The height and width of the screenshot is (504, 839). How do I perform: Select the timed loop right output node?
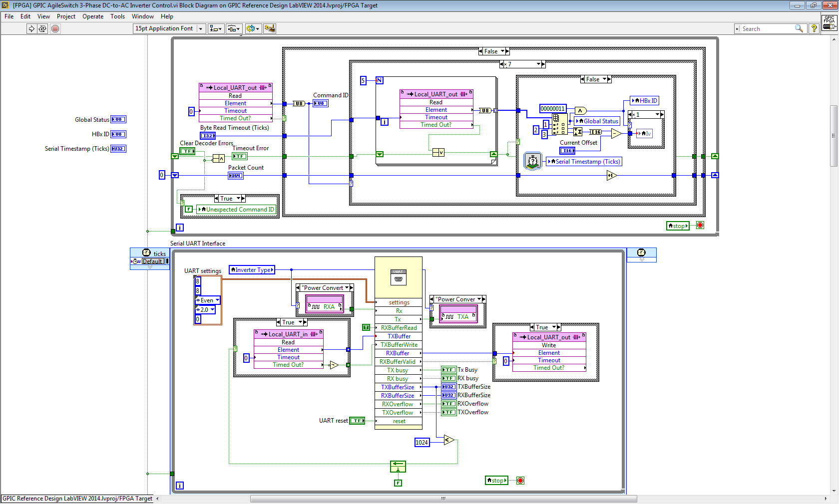click(641, 254)
